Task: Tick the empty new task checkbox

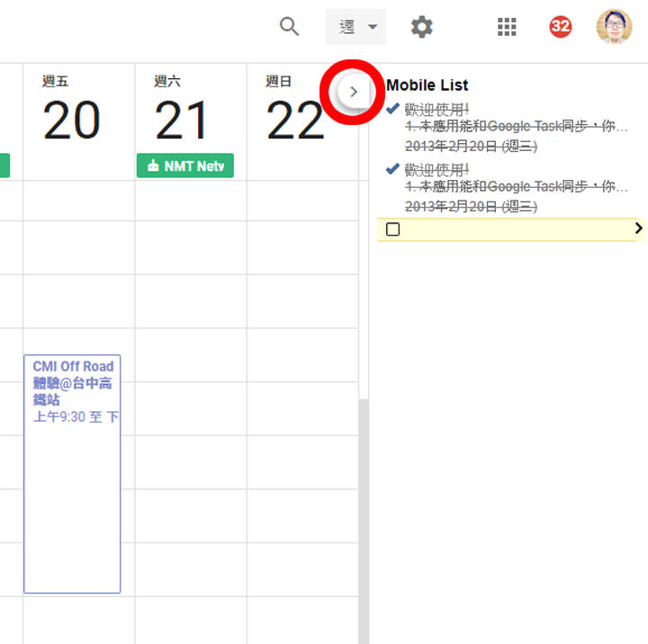Action: [x=392, y=228]
